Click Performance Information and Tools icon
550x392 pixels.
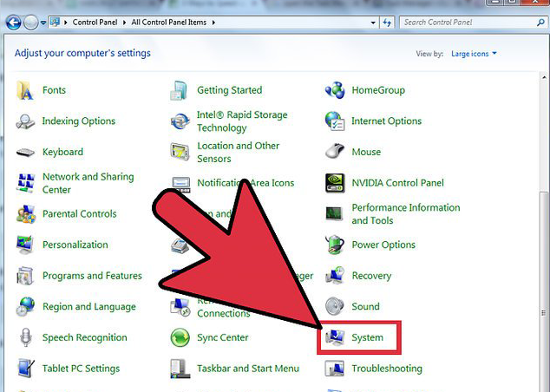[334, 213]
